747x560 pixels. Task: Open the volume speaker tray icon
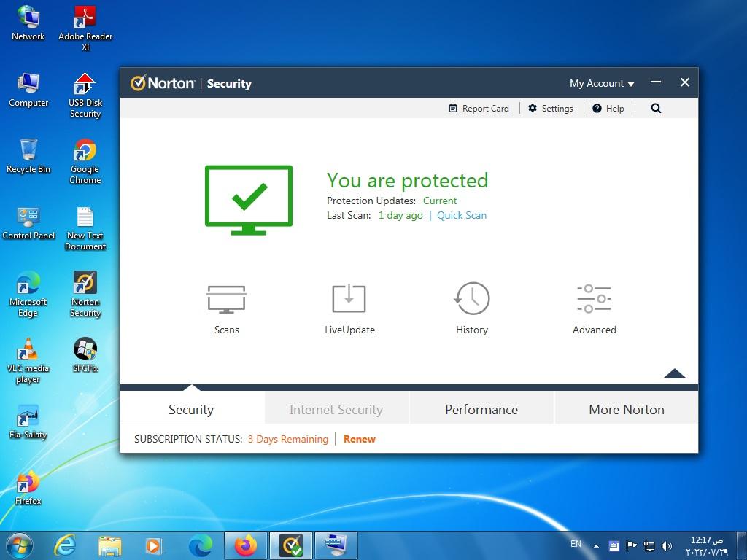pos(667,545)
